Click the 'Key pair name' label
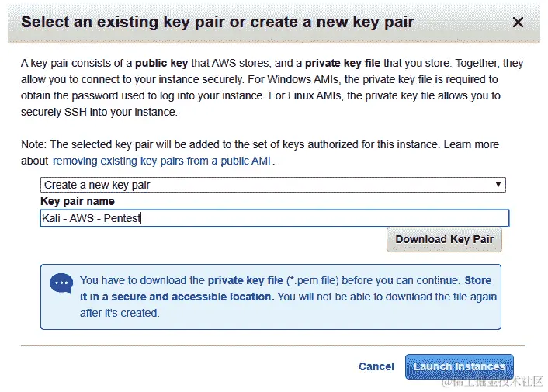The height and width of the screenshot is (392, 548). coord(78,201)
